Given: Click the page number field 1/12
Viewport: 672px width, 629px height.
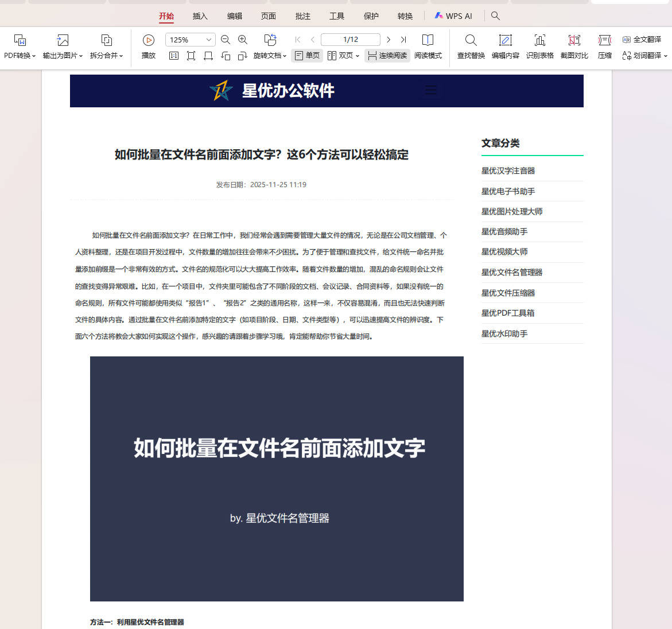Looking at the screenshot, I should coord(351,40).
